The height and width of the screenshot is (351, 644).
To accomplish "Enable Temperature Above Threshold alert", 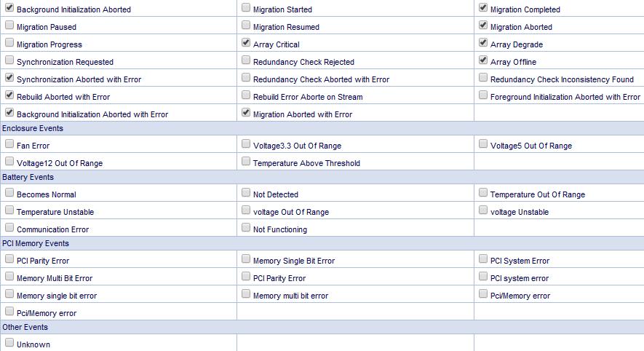I will [246, 162].
